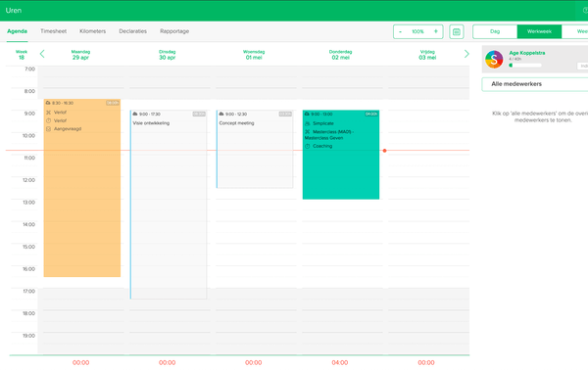The image size is (588, 370).
Task: Click the 8:30 - 16:30 time label
Action: click(63, 103)
